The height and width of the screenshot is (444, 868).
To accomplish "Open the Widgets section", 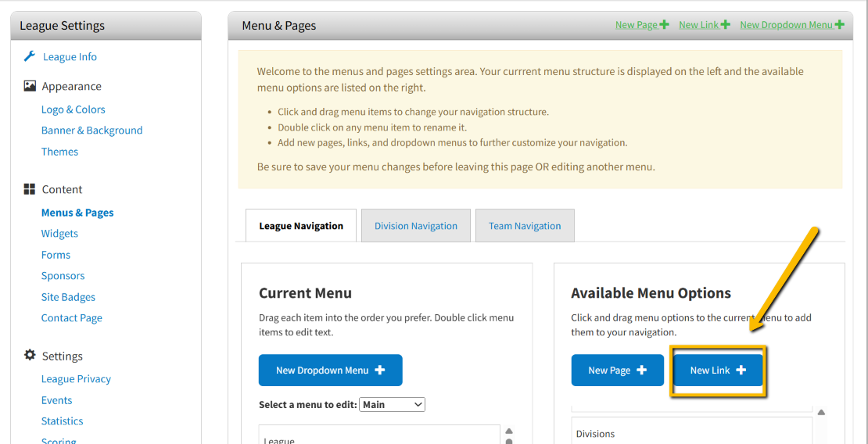I will 59,234.
